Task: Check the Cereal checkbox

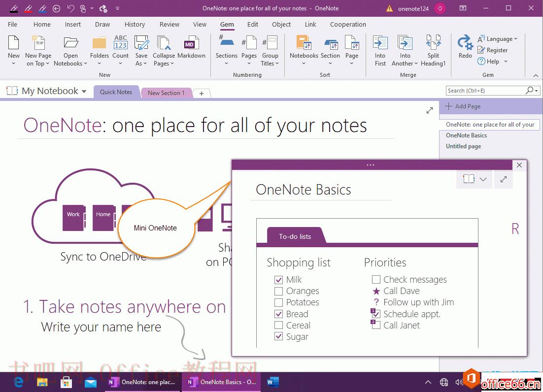Action: point(278,325)
